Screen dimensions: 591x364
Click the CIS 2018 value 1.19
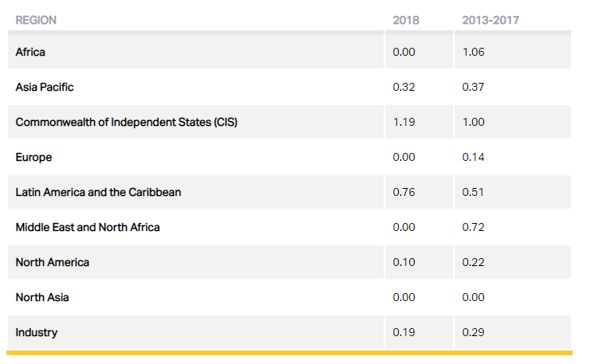coord(404,122)
